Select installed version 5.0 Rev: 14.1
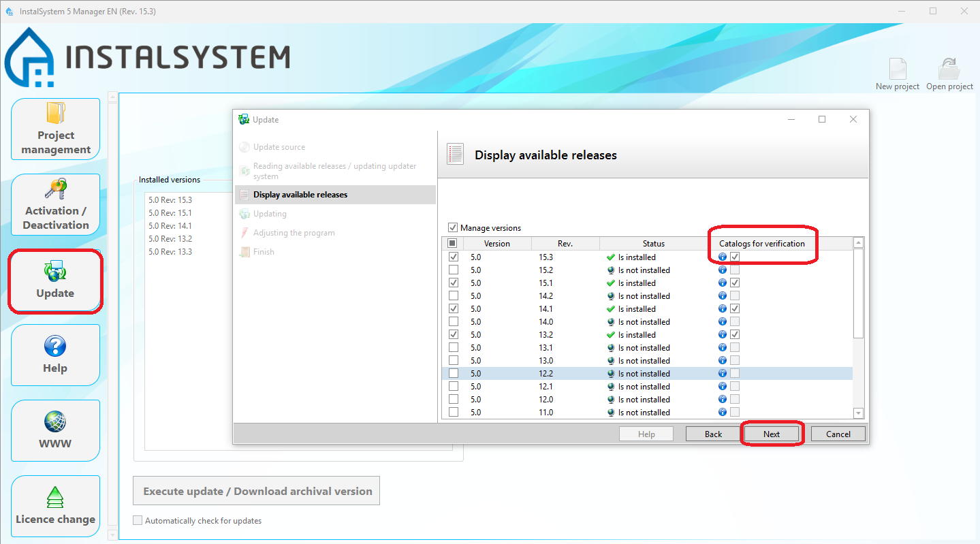 [170, 226]
